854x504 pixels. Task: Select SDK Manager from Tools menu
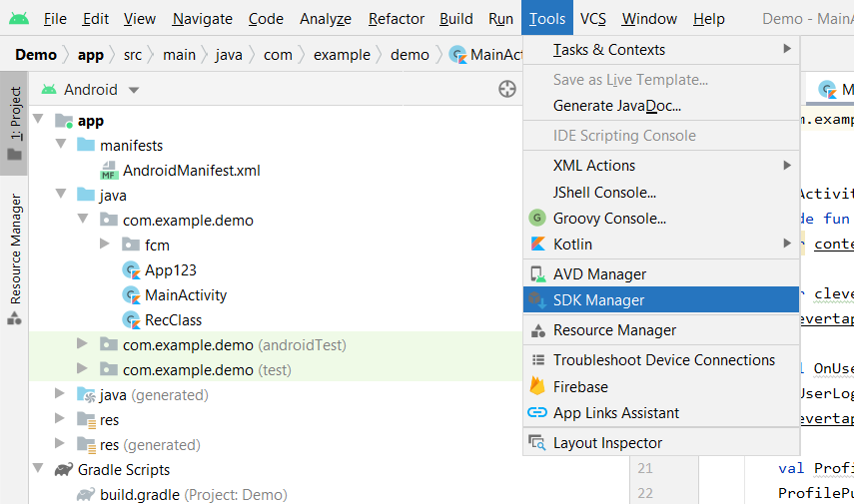click(x=661, y=299)
